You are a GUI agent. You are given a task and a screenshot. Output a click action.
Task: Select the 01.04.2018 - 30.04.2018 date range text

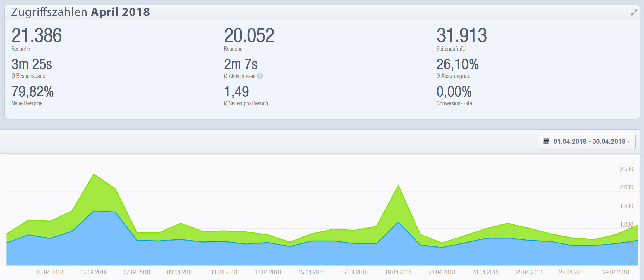[589, 141]
